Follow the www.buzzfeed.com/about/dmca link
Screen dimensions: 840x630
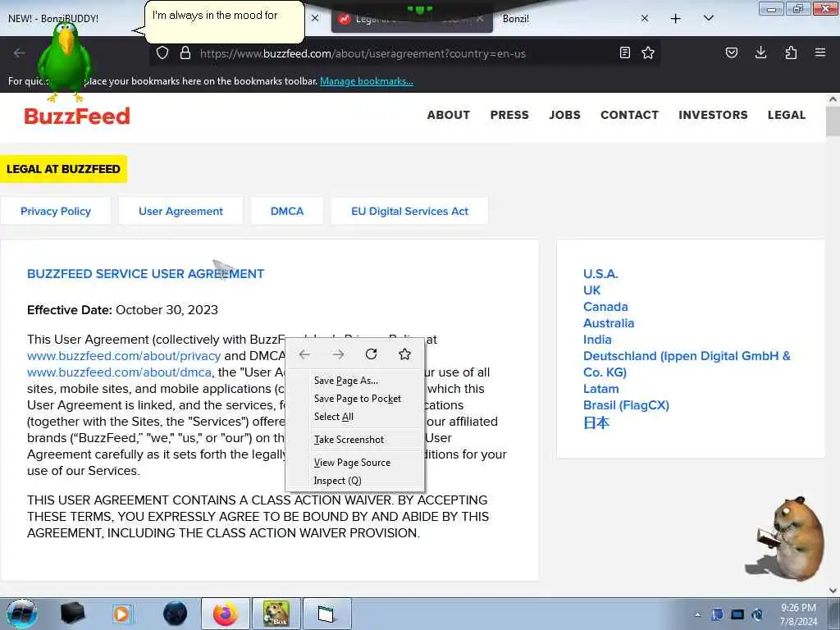119,372
